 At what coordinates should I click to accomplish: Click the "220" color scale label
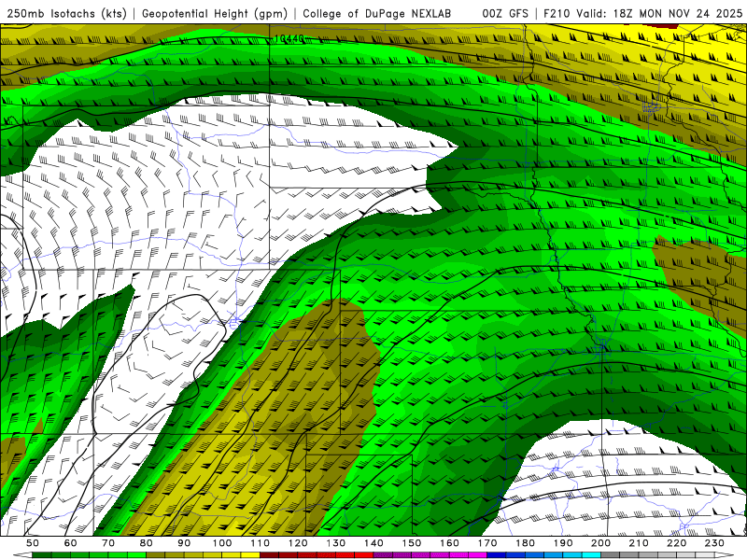click(x=678, y=543)
